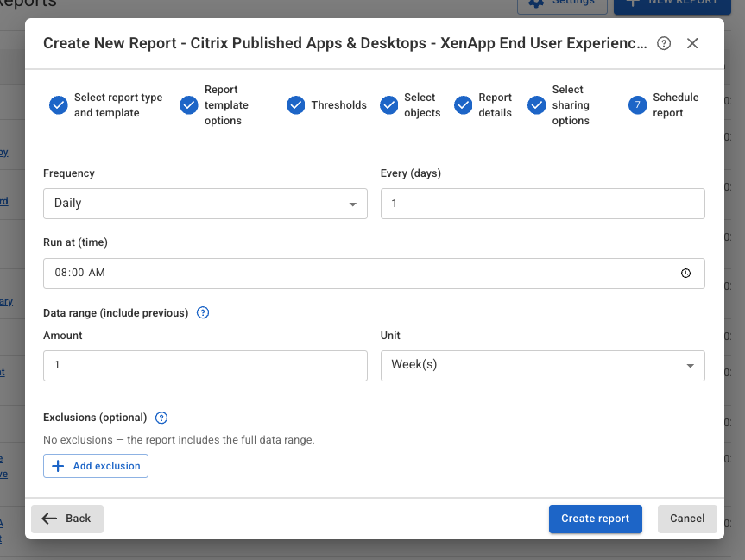Screen dimensions: 745x560
Task: Click the checkmark icon beside Report details
Action: [x=463, y=105]
